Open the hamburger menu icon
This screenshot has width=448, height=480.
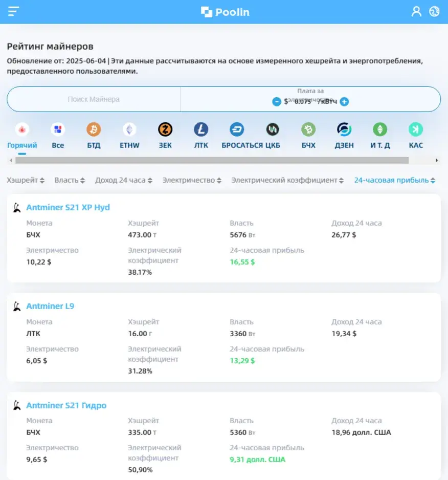tap(13, 11)
